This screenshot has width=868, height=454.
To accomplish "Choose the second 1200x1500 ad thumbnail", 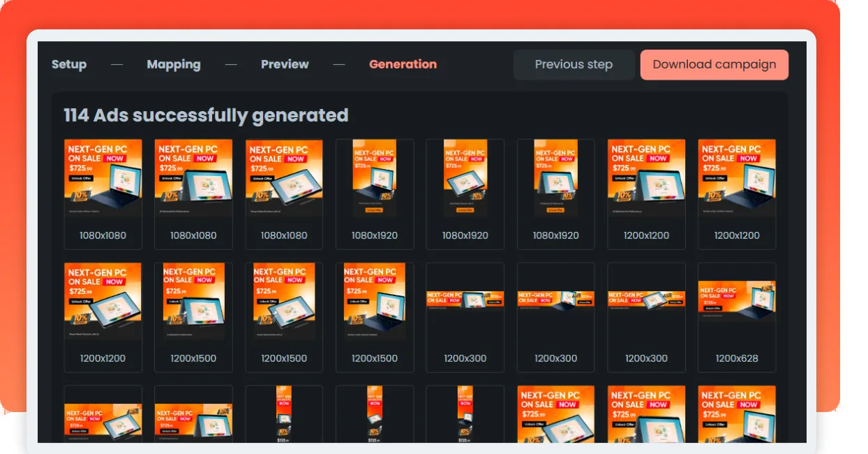I will point(284,317).
